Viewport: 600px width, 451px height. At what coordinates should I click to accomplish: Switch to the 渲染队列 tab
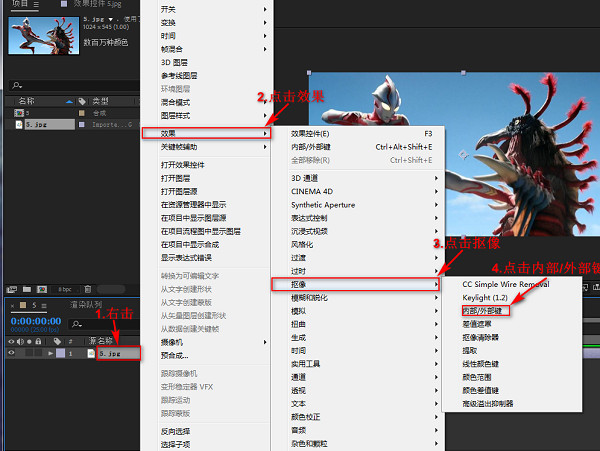click(86, 305)
